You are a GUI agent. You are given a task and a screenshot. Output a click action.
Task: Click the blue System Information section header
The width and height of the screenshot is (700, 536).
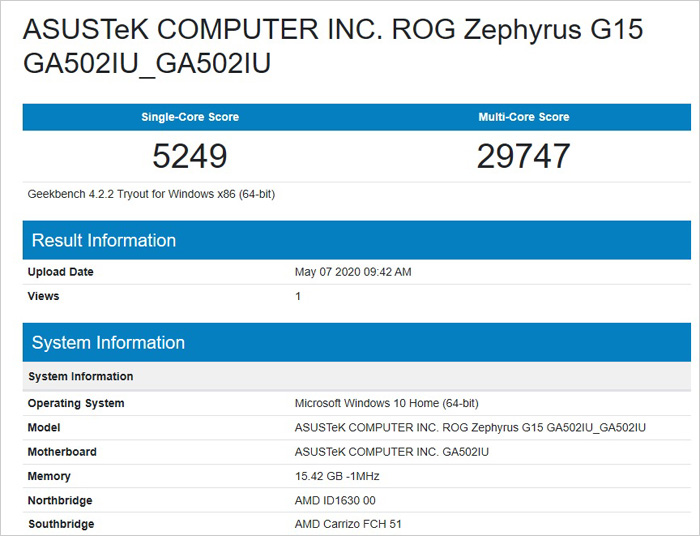108,343
